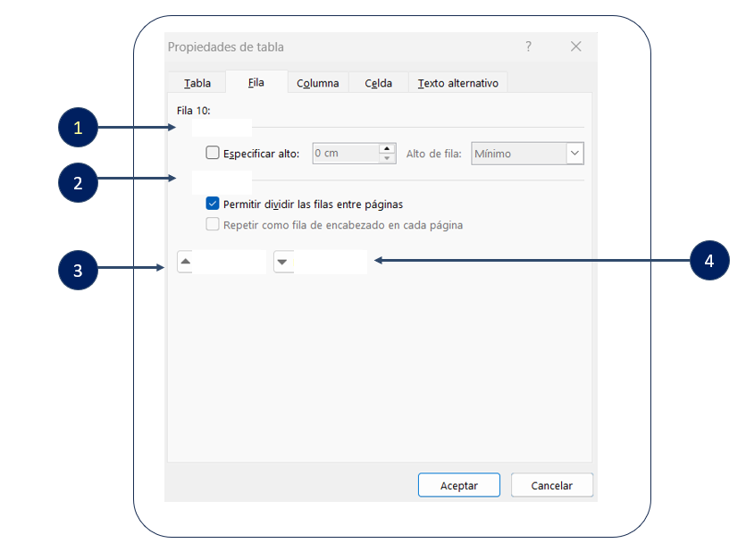Uncheck Permitir dividir las filas entre páginas
The image size is (746, 560).
click(213, 204)
